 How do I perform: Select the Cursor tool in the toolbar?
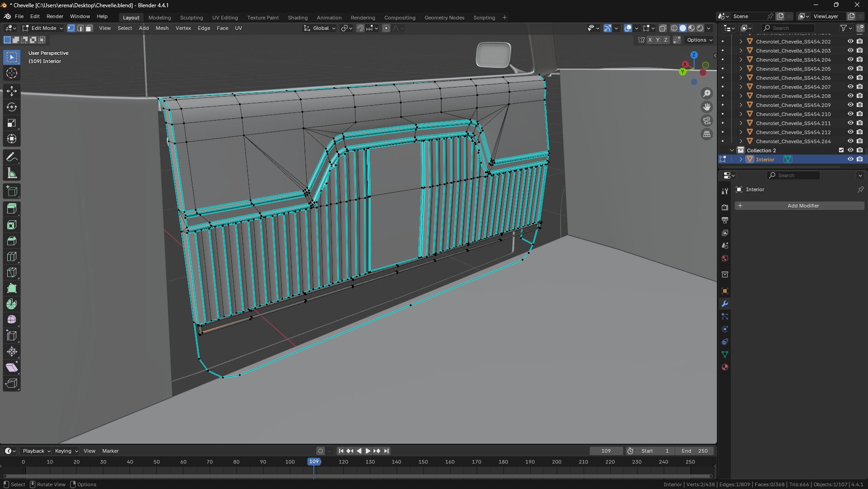[12, 73]
